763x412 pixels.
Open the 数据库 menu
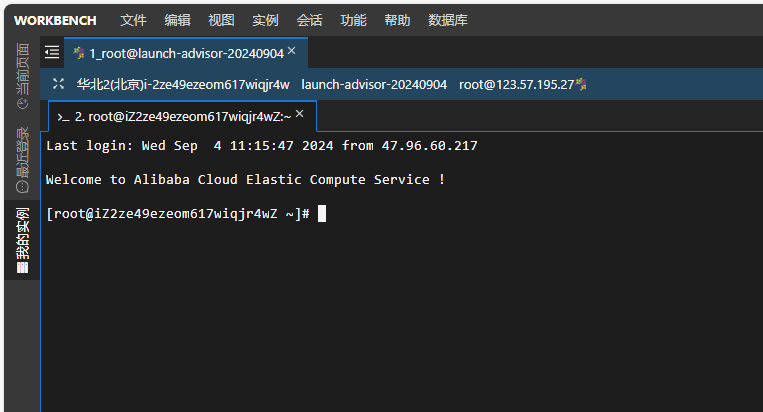point(448,20)
